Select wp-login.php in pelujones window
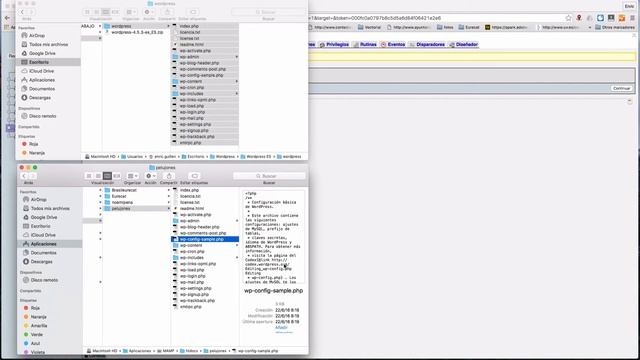Screen dimensions: 640x360 193,276
